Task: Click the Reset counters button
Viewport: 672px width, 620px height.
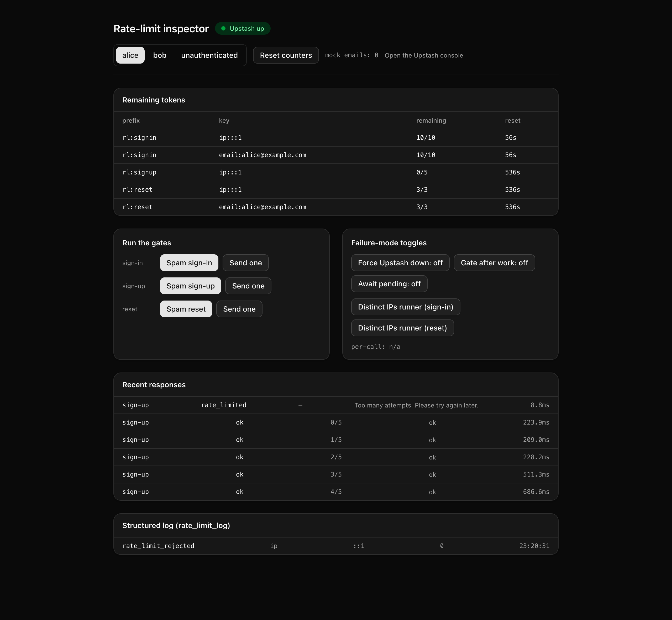Action: point(286,55)
